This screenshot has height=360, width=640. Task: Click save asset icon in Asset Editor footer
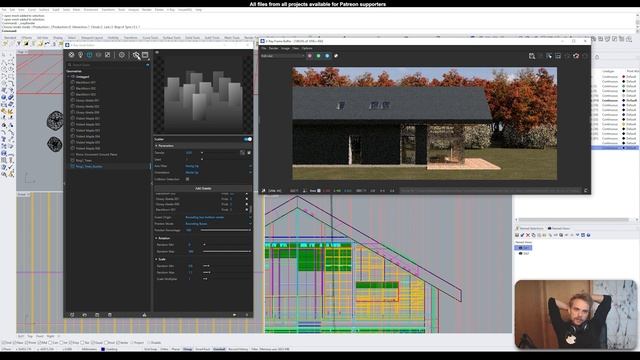[97, 315]
